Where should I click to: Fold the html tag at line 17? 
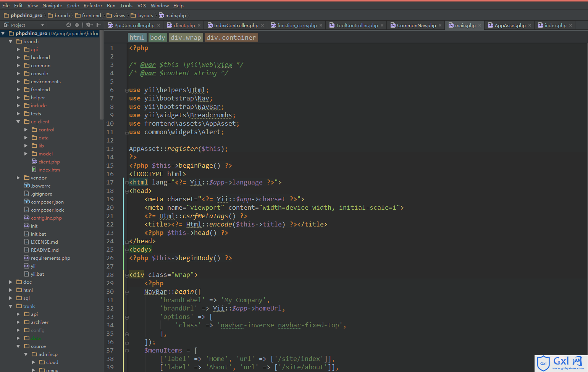(x=127, y=183)
